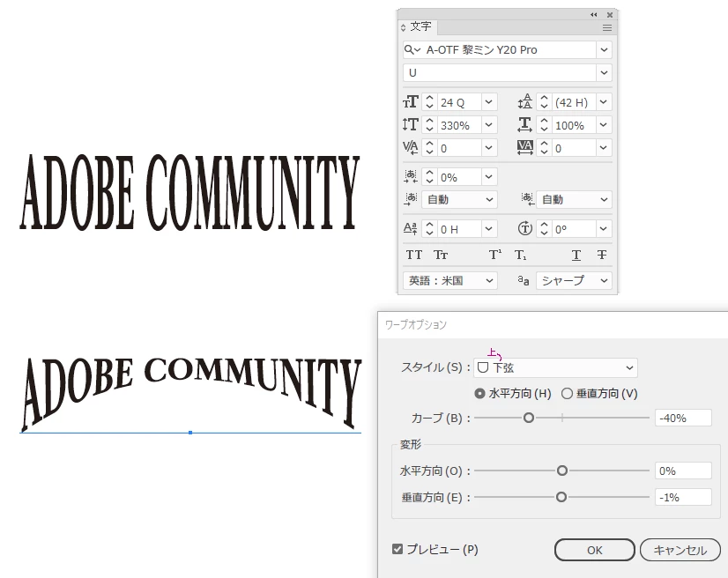The width and height of the screenshot is (728, 578).
Task: Click the vertical scale icon
Action: click(x=411, y=125)
